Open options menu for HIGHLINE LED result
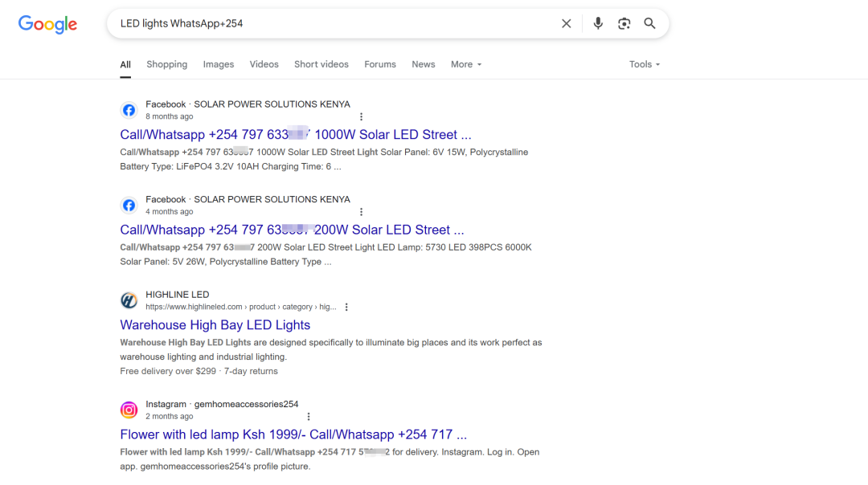Image resolution: width=868 pixels, height=485 pixels. [346, 307]
